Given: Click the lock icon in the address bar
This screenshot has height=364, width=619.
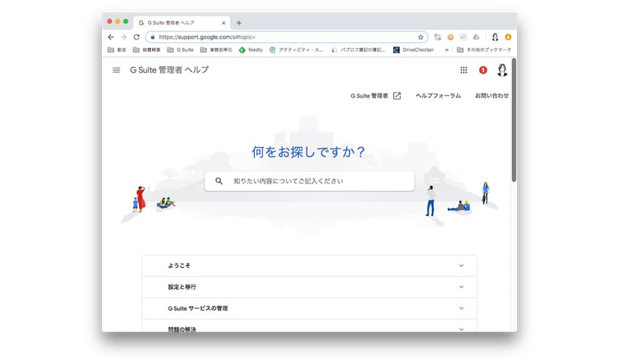Looking at the screenshot, I should point(153,37).
